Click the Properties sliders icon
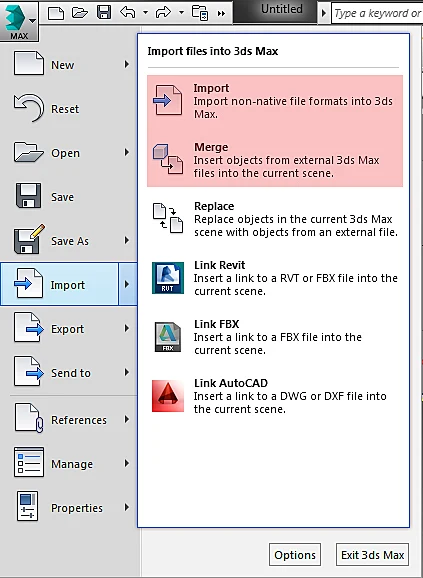The image size is (423, 578). [x=28, y=506]
